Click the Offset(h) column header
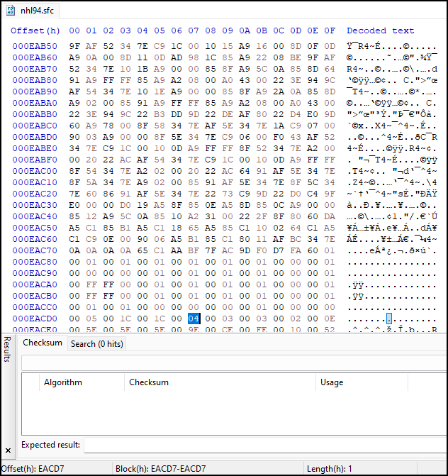 click(x=35, y=31)
